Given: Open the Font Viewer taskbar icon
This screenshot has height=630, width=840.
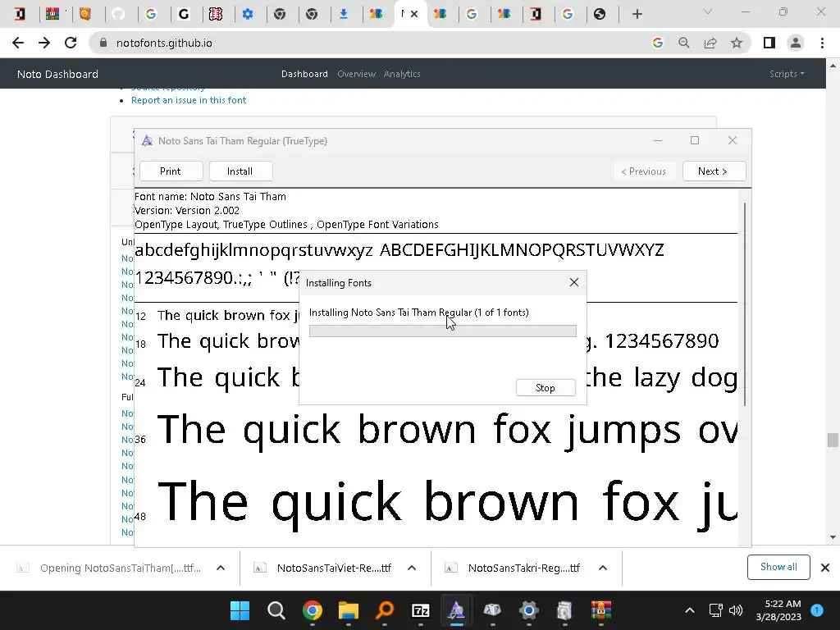Looking at the screenshot, I should (x=456, y=610).
